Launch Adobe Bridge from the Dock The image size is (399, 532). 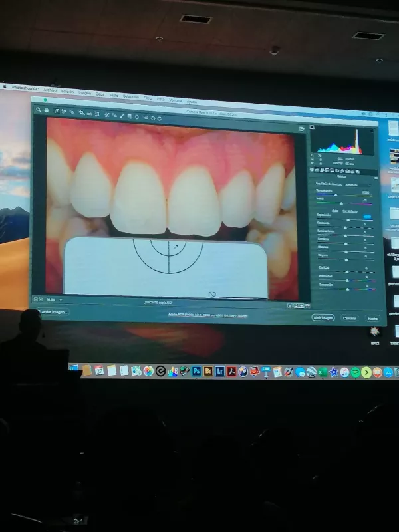pos(208,371)
